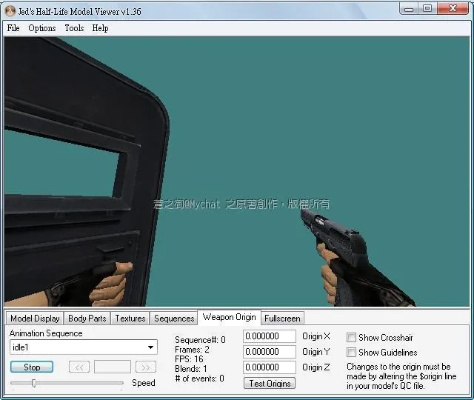The height and width of the screenshot is (400, 474).
Task: Click the 'Frames: 2' text
Action: pos(192,350)
